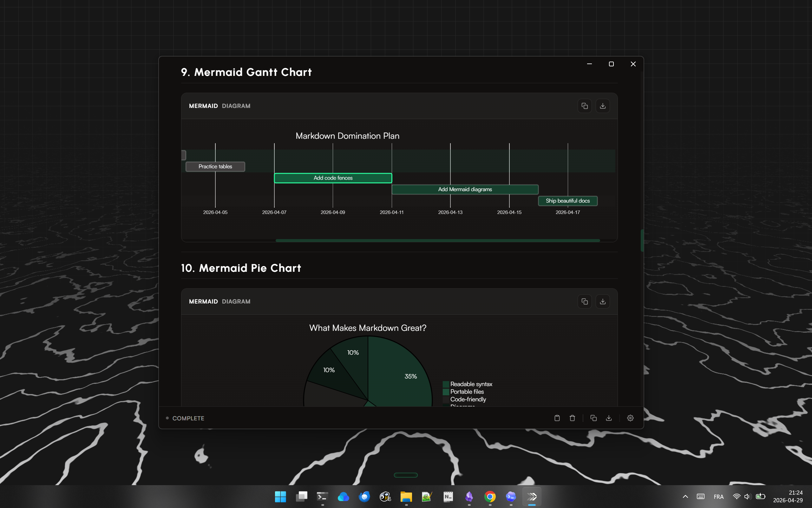The width and height of the screenshot is (812, 508).
Task: Click the horizontal scrollbar under the Gantt chart
Action: pyautogui.click(x=437, y=241)
